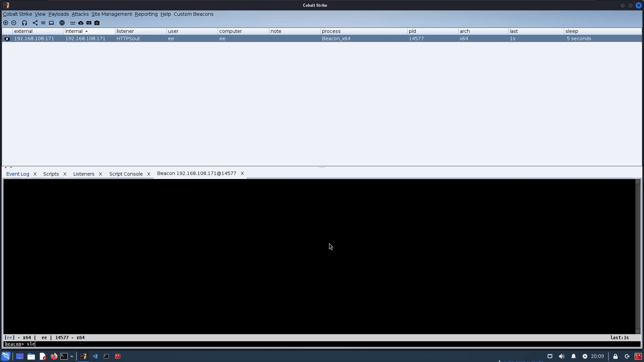Sort sessions by arch column
644x362 pixels.
484,31
